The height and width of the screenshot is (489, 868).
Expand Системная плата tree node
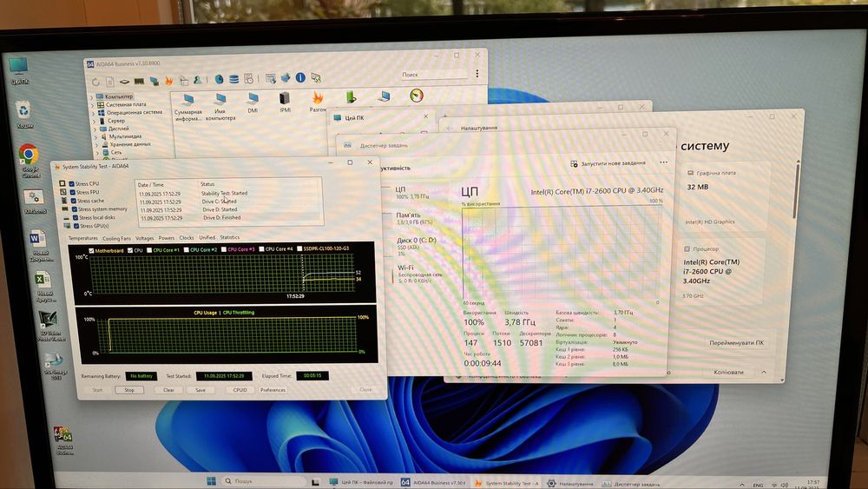point(93,105)
